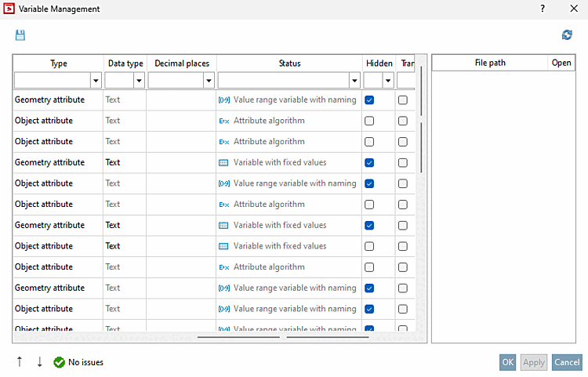The image size is (588, 377).
Task: Open the Status column filter dropdown
Action: pos(354,80)
